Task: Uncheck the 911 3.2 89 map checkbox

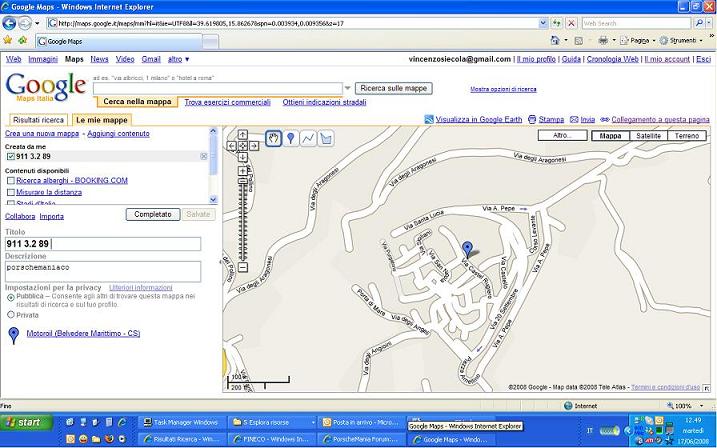Action: pos(11,156)
